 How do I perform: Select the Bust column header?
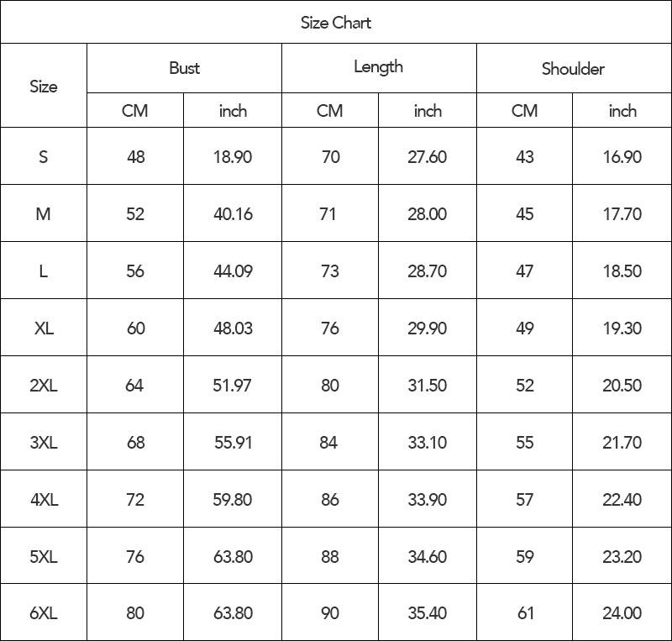tap(184, 68)
